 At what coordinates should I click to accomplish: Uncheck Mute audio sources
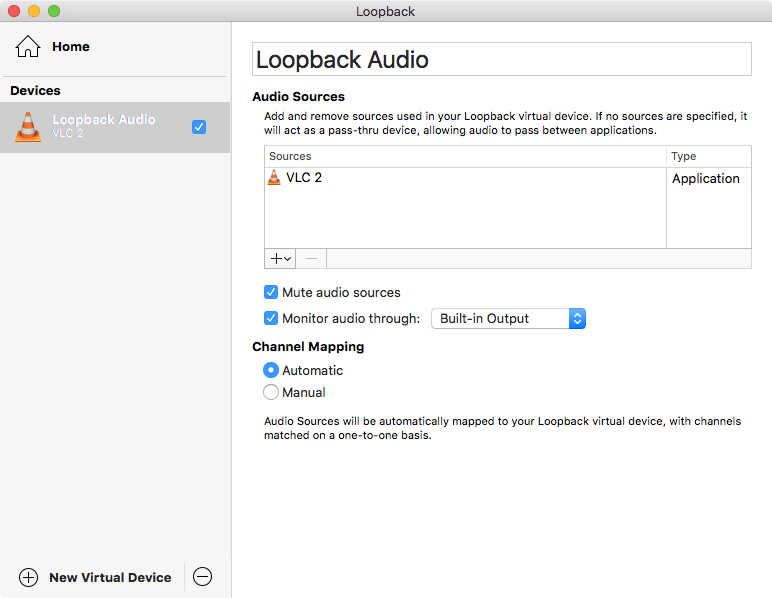[x=271, y=292]
